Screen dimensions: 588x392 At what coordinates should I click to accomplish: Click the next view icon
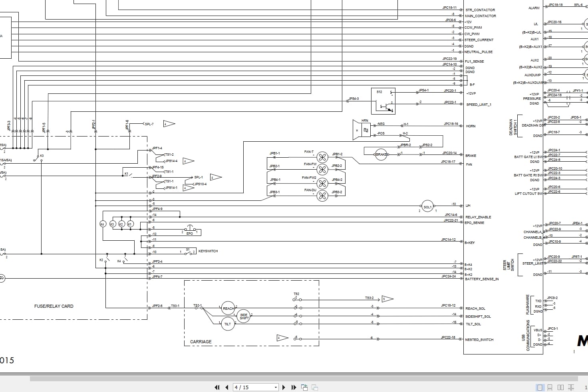[315, 387]
